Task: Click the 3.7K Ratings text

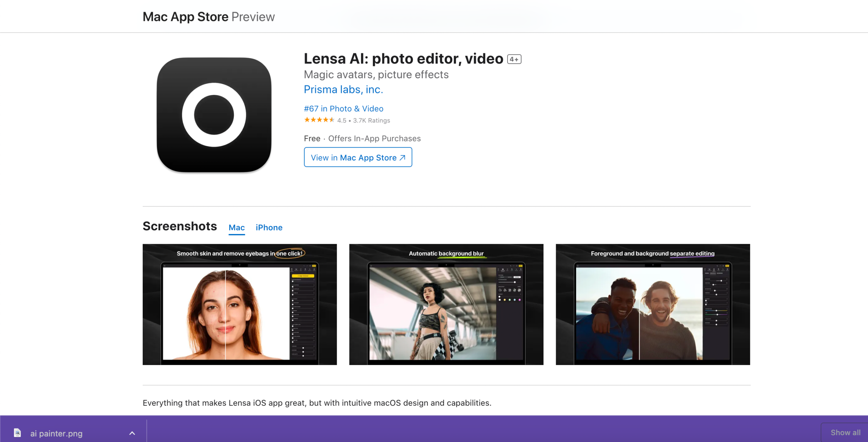Action: [x=371, y=120]
